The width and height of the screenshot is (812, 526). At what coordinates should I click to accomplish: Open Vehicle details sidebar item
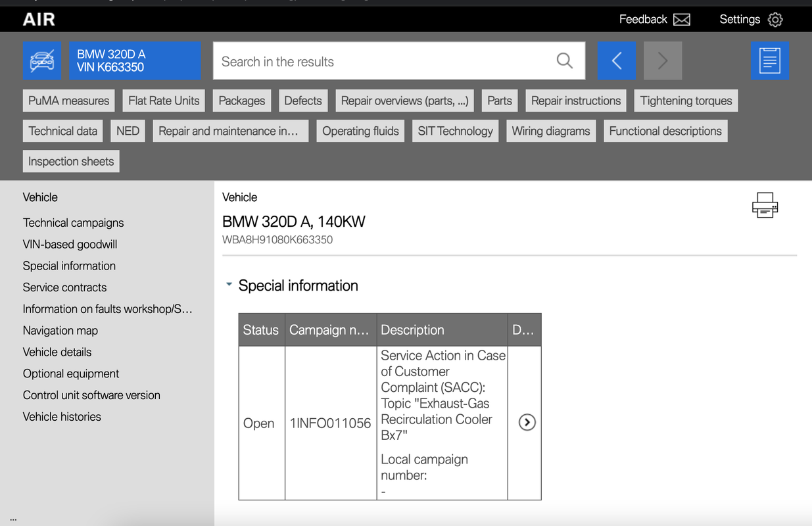point(57,352)
